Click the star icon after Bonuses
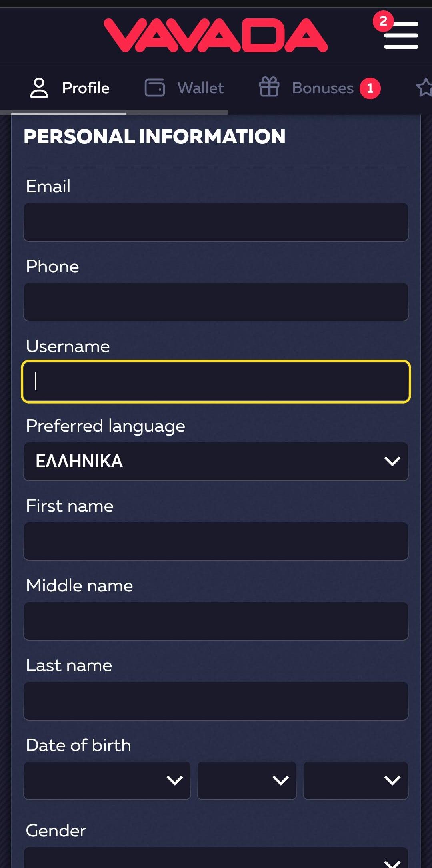This screenshot has height=868, width=432. coord(424,87)
